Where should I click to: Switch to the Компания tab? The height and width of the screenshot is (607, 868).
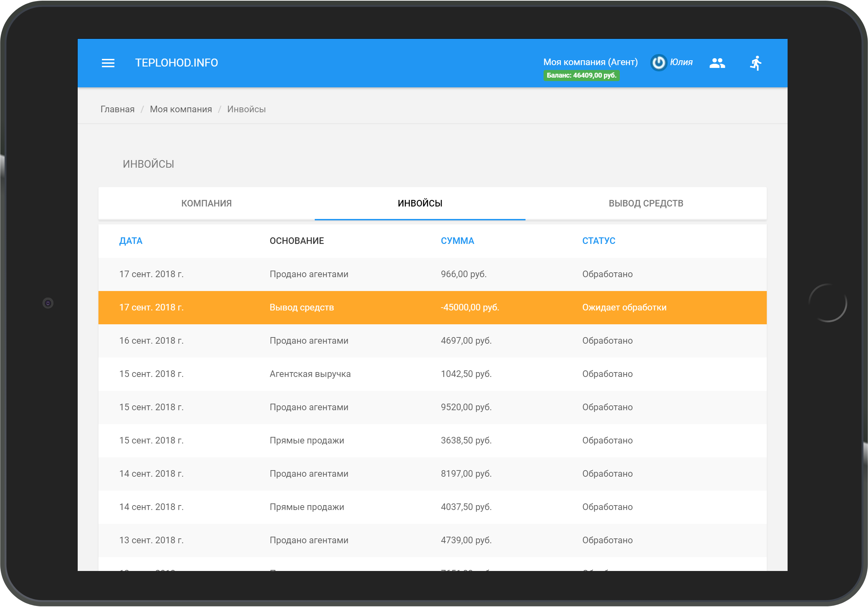206,203
